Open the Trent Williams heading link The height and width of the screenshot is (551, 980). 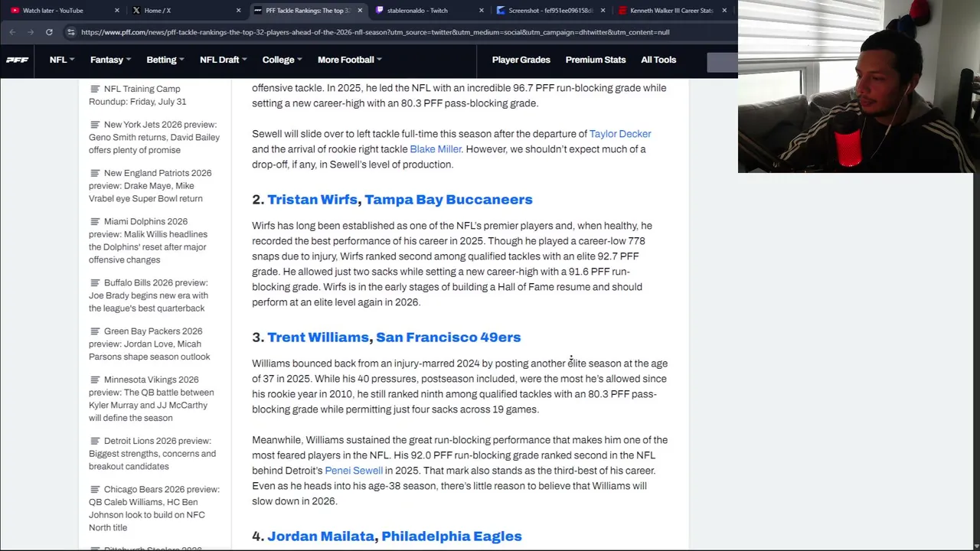[x=318, y=337]
